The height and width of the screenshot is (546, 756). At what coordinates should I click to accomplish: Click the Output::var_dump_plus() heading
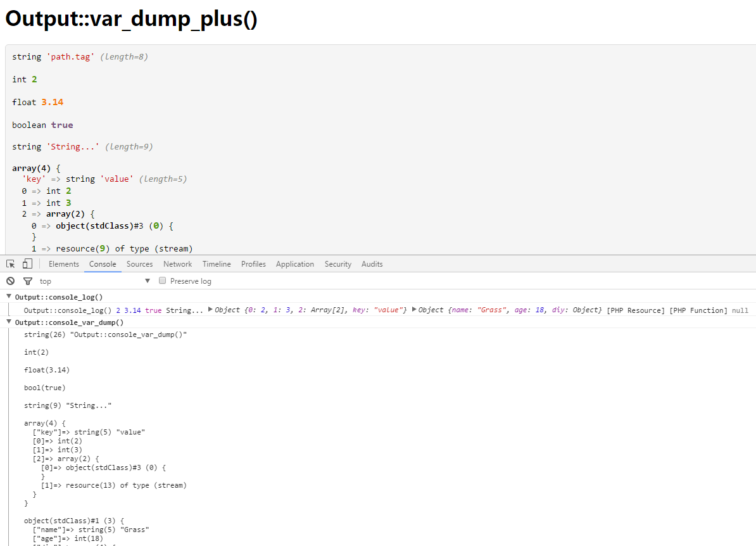point(131,18)
